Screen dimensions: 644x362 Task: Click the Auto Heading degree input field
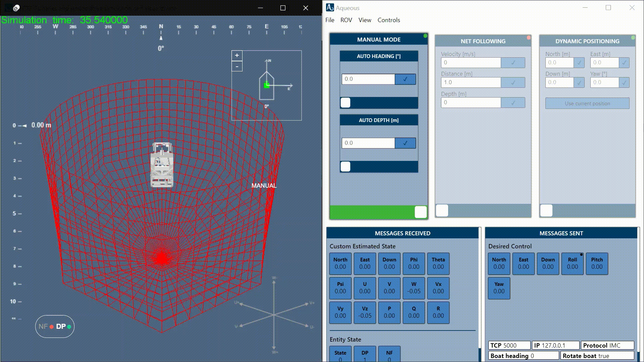[x=368, y=79]
